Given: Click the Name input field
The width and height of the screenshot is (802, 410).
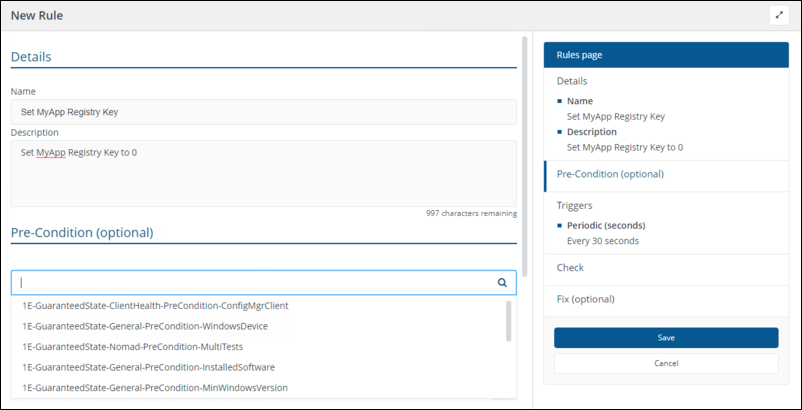Looking at the screenshot, I should point(263,112).
